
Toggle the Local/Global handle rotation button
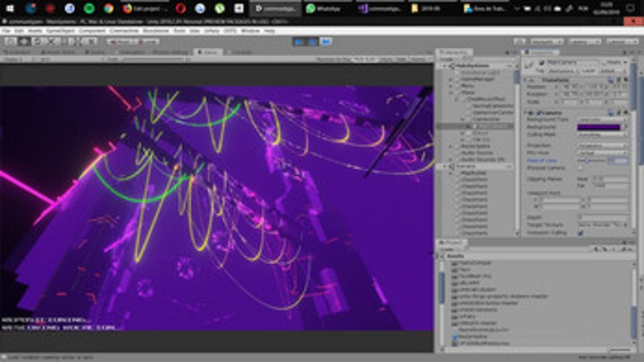pyautogui.click(x=146, y=41)
